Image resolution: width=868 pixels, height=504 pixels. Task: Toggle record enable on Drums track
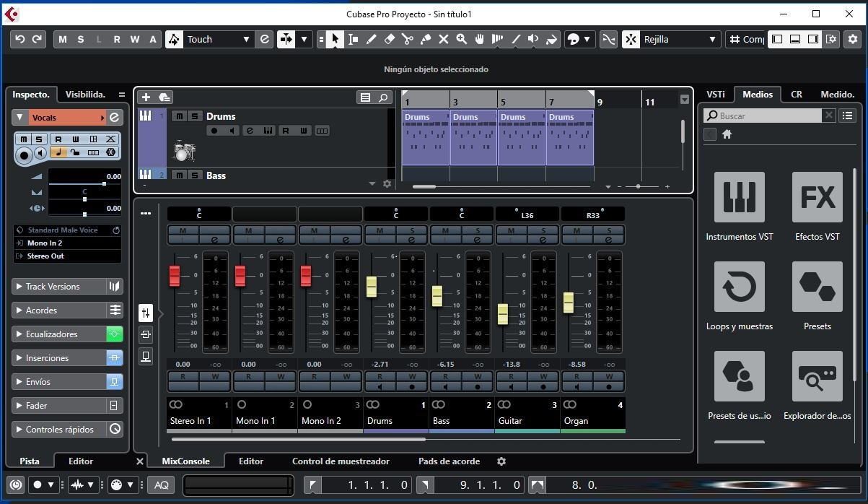click(x=214, y=131)
